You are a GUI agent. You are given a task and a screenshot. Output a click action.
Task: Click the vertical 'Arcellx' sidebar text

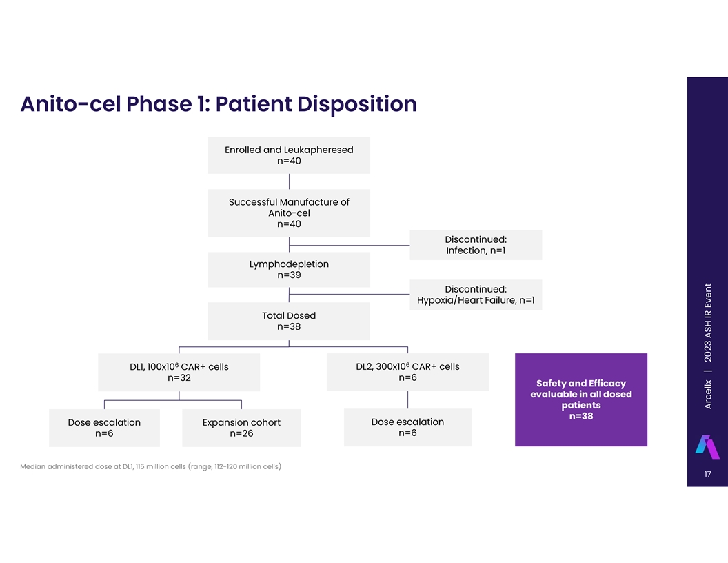point(708,395)
